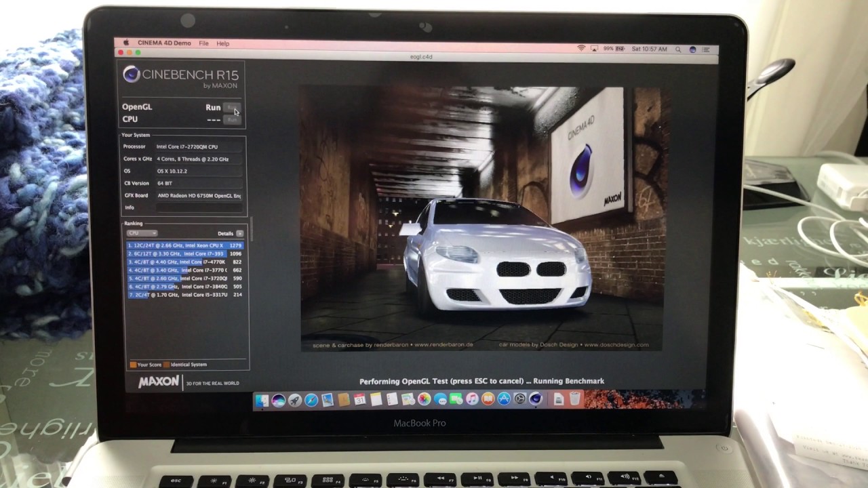This screenshot has width=868, height=488.
Task: Open Messages speech bubble icon in dock
Action: [x=441, y=400]
